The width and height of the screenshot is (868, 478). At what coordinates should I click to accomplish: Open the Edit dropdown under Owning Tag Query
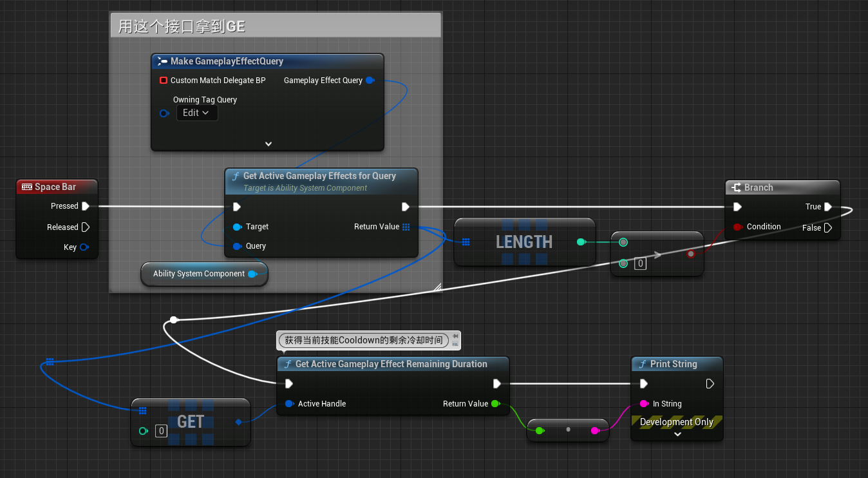(197, 112)
